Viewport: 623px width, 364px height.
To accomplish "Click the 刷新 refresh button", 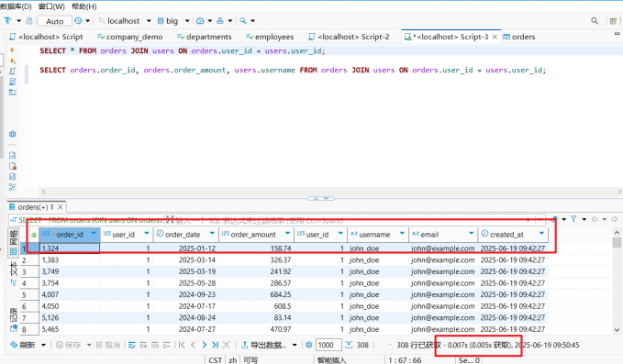I will [23, 345].
